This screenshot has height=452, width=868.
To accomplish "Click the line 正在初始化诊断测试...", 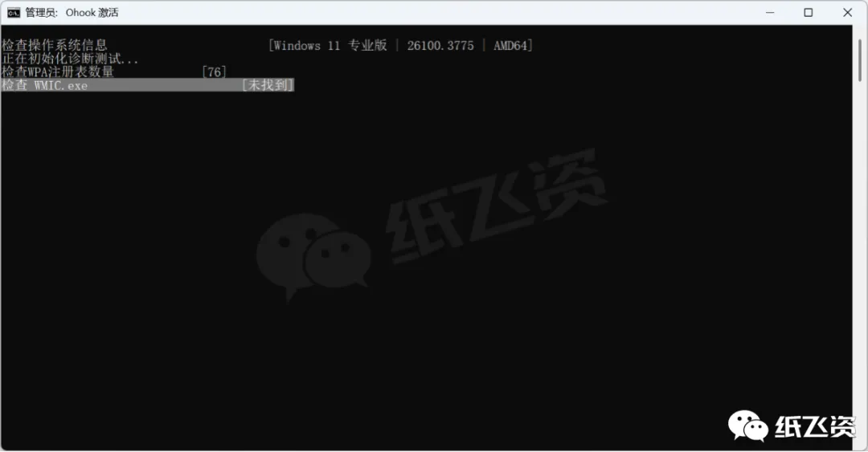I will [x=70, y=59].
